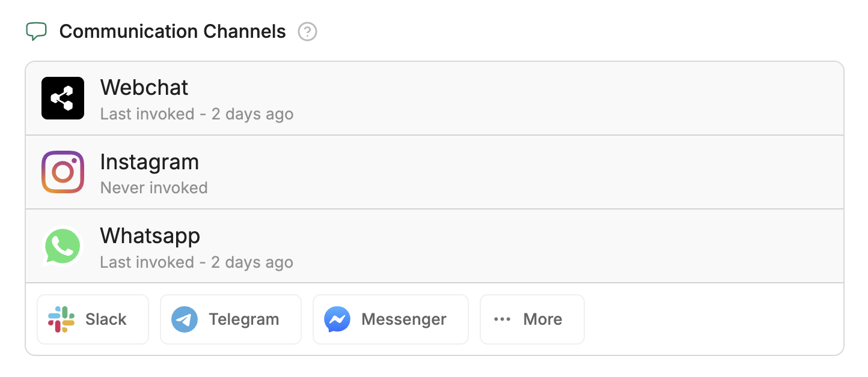Viewport: 868px width, 377px height.
Task: Click the Webchat share icon
Action: [x=63, y=98]
